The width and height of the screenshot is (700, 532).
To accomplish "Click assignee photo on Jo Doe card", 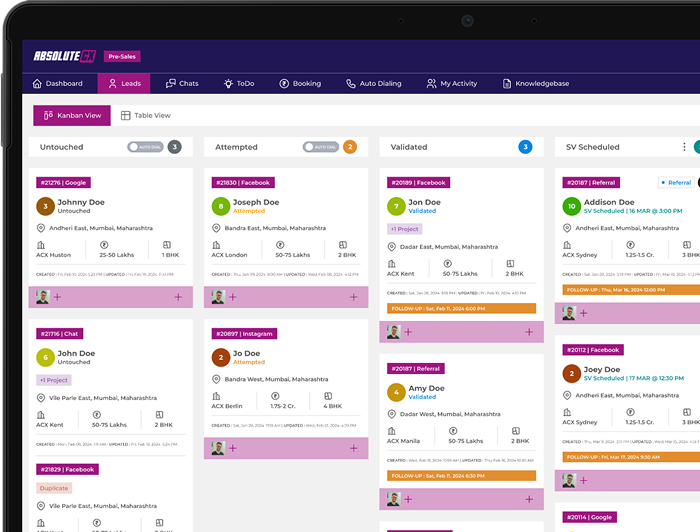I will coord(218,448).
